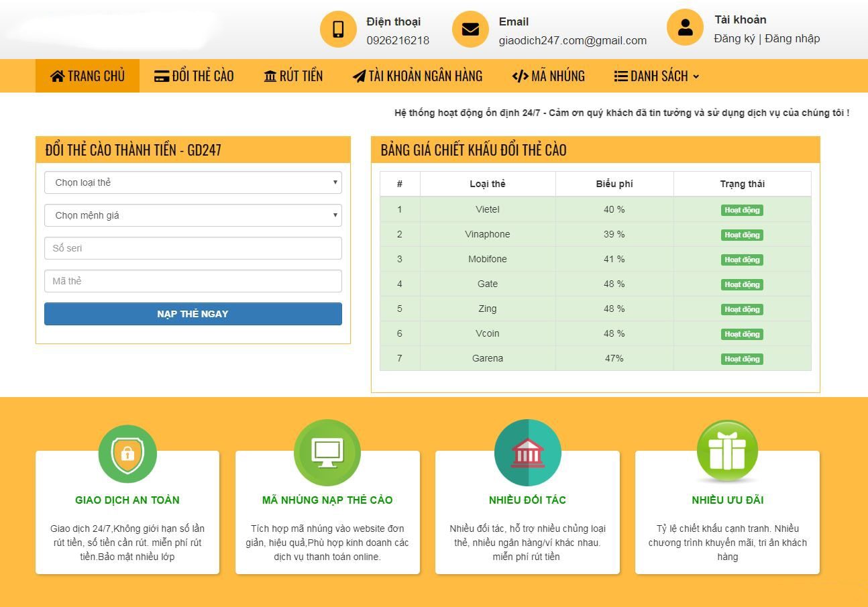This screenshot has width=868, height=607.
Task: Switch to the TÀI KHOẢN NGÂN HÀNG tab
Action: point(417,76)
